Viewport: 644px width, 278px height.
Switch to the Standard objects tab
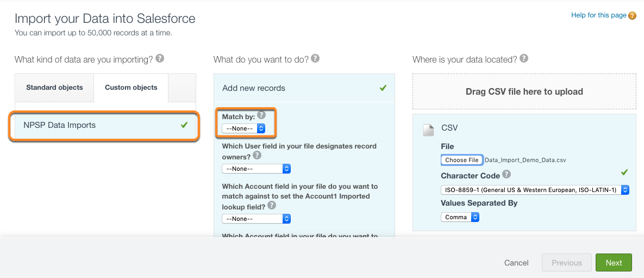click(x=54, y=88)
